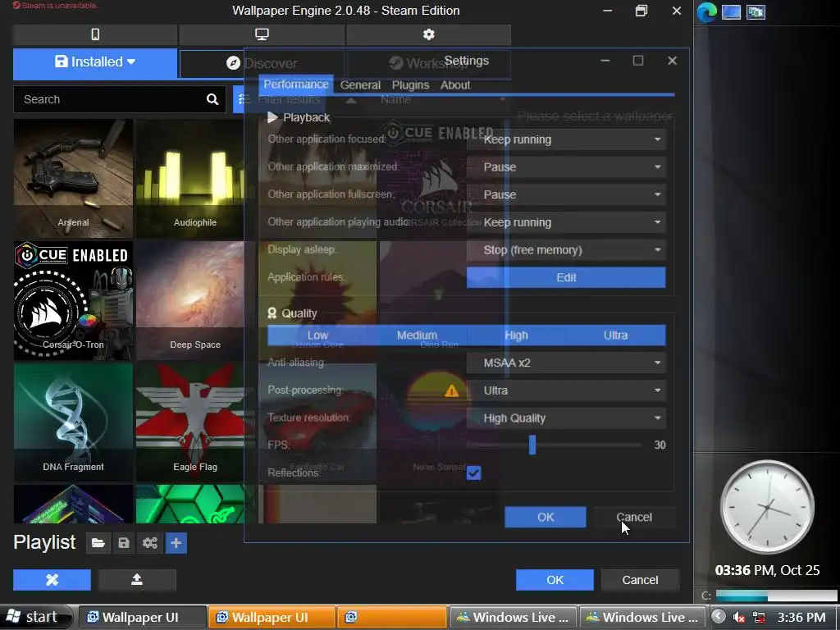The height and width of the screenshot is (630, 840).
Task: Open Post-processing dropdown
Action: pyautogui.click(x=566, y=390)
